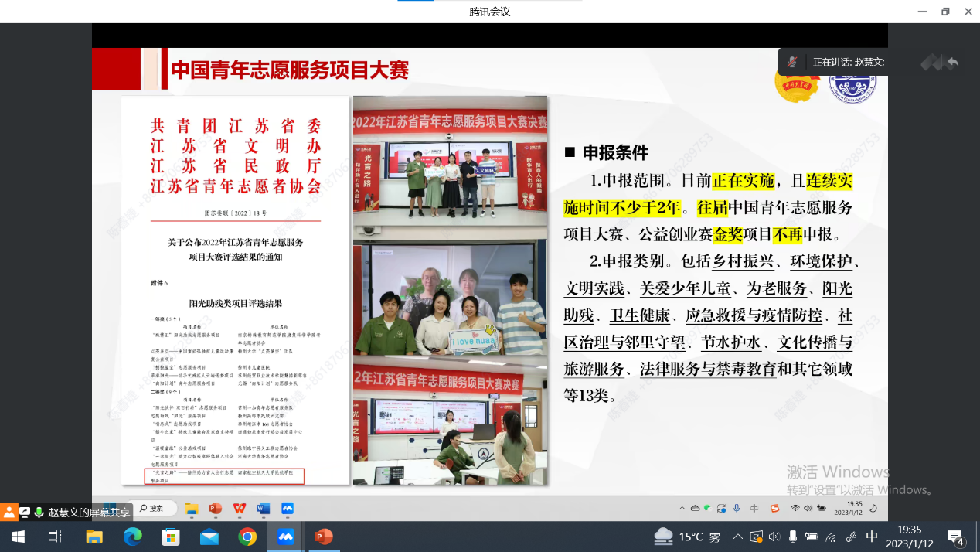The width and height of the screenshot is (980, 552).
Task: Open the Wi-Fi network flyout in dark tray
Action: [831, 537]
